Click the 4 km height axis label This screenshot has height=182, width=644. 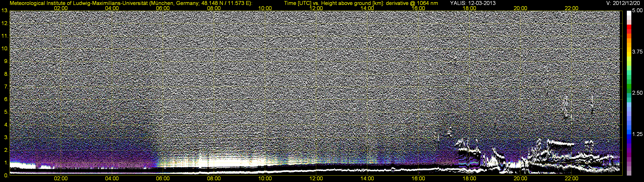click(6, 125)
